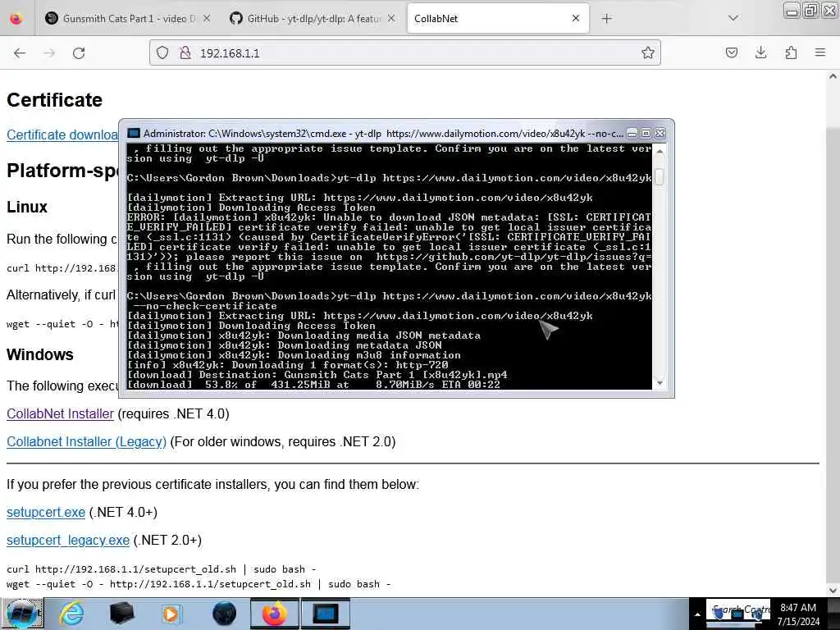This screenshot has width=840, height=630.
Task: Click the browser page scroll up arrow
Action: tap(833, 76)
